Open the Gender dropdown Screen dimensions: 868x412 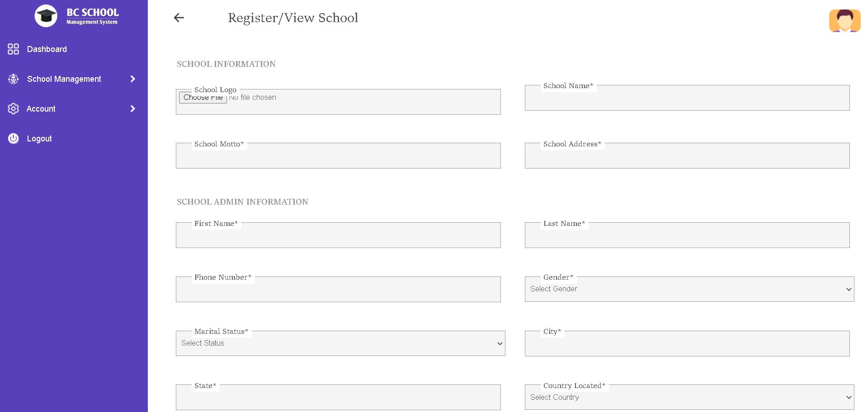coord(689,289)
